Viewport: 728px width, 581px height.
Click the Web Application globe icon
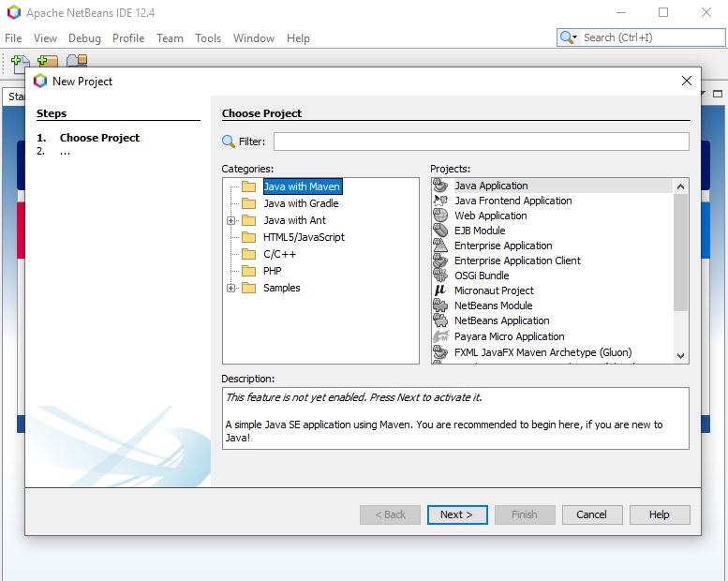pos(440,216)
